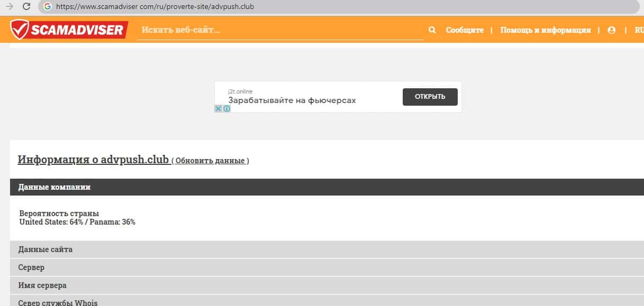
Task: Open the Сообщите menu item
Action: pos(465,30)
